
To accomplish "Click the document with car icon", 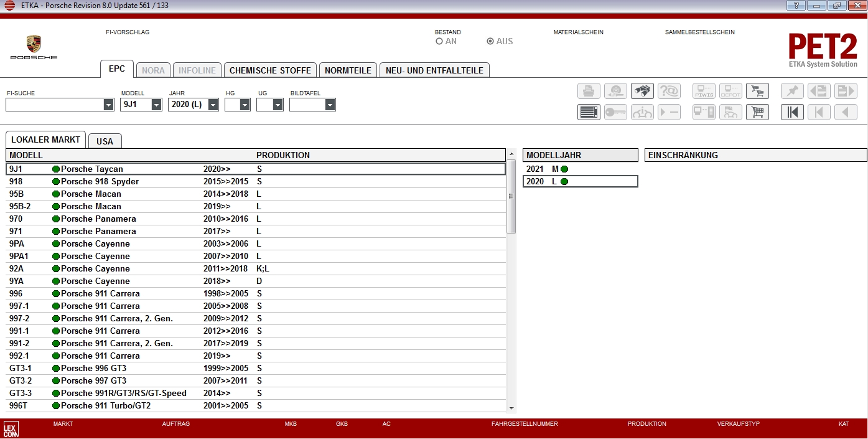I will pyautogui.click(x=730, y=112).
